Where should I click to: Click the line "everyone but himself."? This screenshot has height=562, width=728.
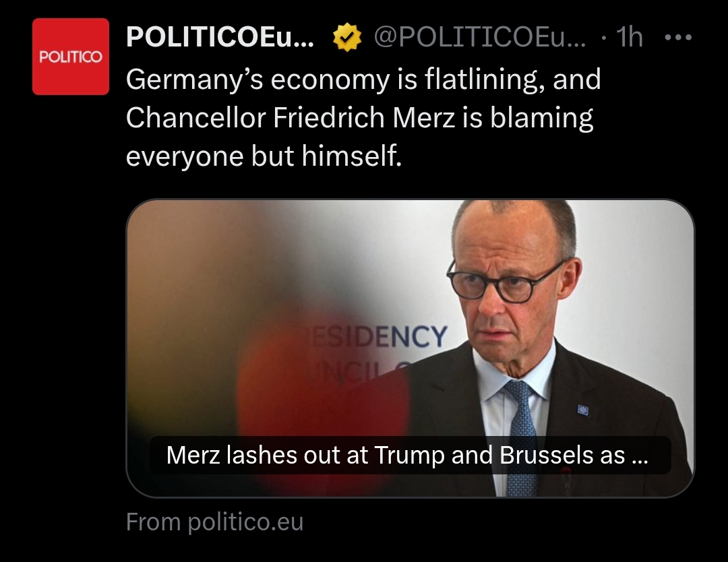[x=264, y=156]
